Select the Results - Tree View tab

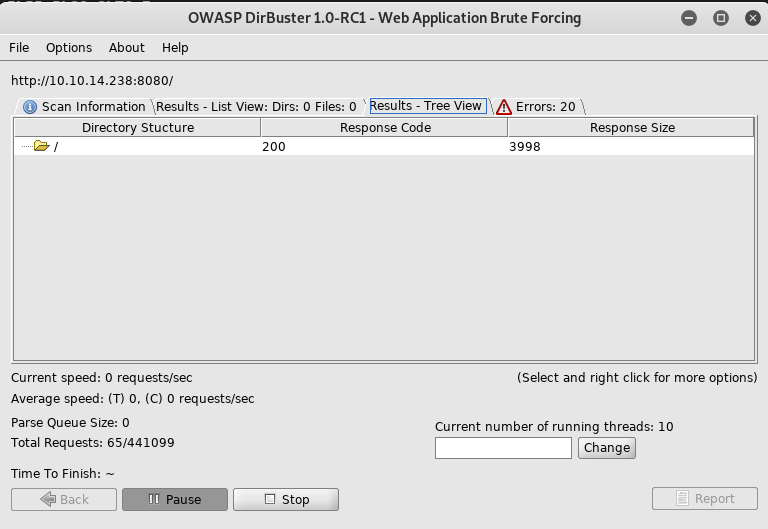tap(426, 106)
